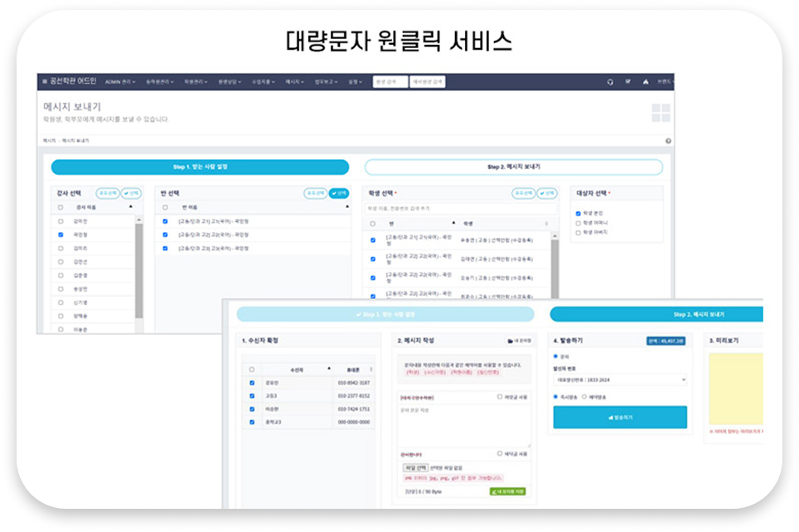Click the student list scrollbar thumb

(555, 268)
